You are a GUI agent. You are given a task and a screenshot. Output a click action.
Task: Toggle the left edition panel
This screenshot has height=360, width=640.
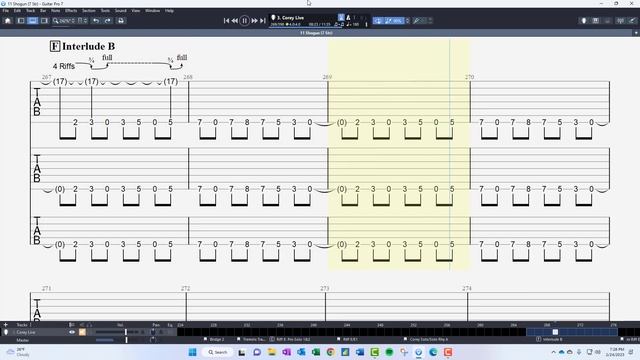pyautogui.click(x=21, y=20)
